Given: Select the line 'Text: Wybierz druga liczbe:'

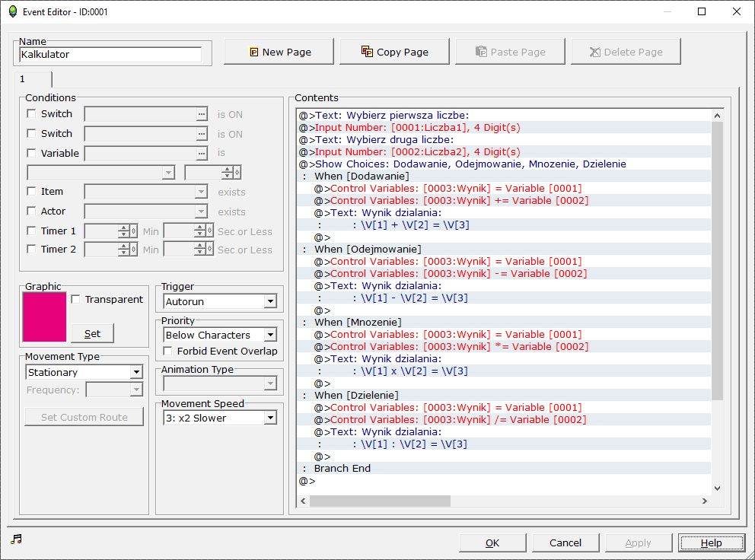Looking at the screenshot, I should click(x=504, y=140).
